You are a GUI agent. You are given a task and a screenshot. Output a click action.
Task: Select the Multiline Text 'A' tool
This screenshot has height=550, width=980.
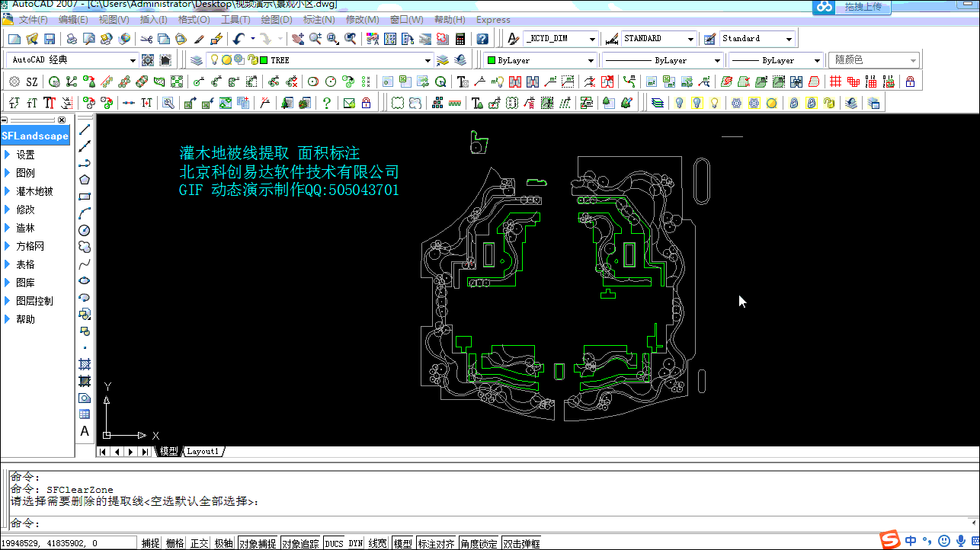(x=85, y=431)
